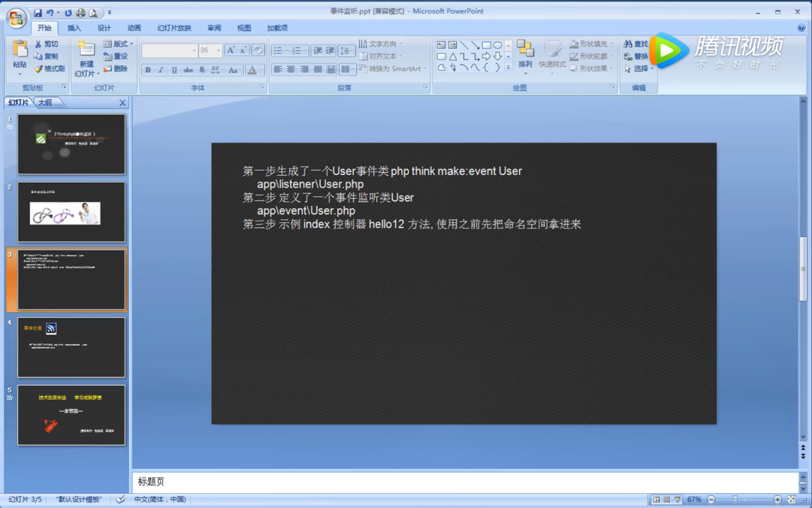812x508 pixels.
Task: Click the Copy (复制) button
Action: [x=46, y=57]
